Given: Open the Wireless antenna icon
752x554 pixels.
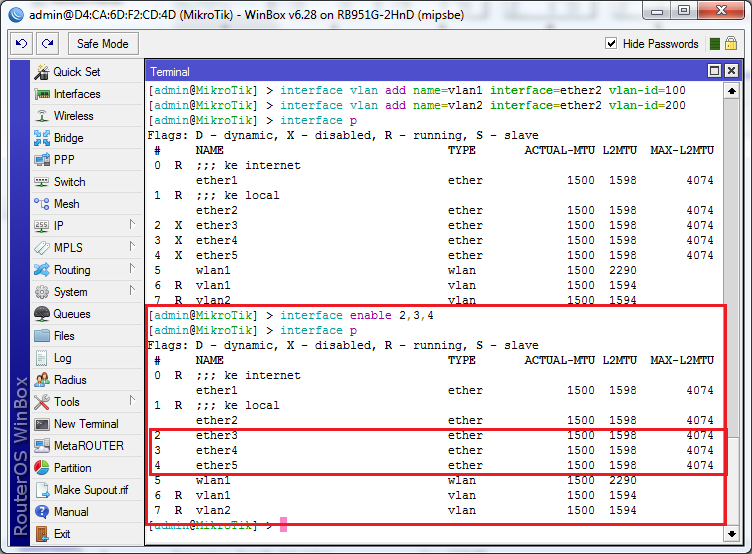Looking at the screenshot, I should (x=42, y=116).
